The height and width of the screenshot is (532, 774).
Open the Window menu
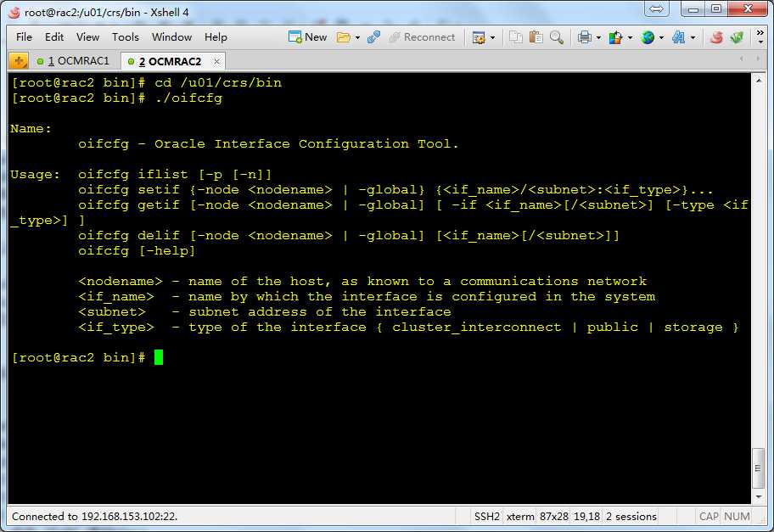tap(171, 37)
